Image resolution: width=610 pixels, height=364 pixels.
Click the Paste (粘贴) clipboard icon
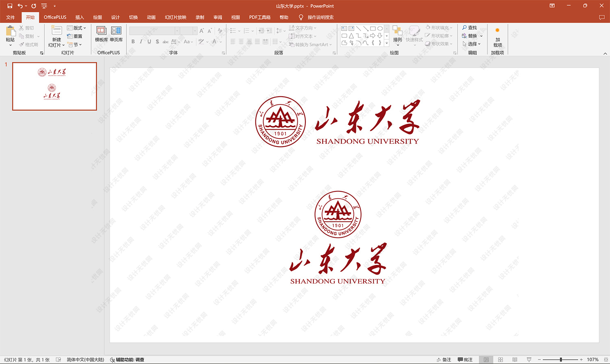11,31
